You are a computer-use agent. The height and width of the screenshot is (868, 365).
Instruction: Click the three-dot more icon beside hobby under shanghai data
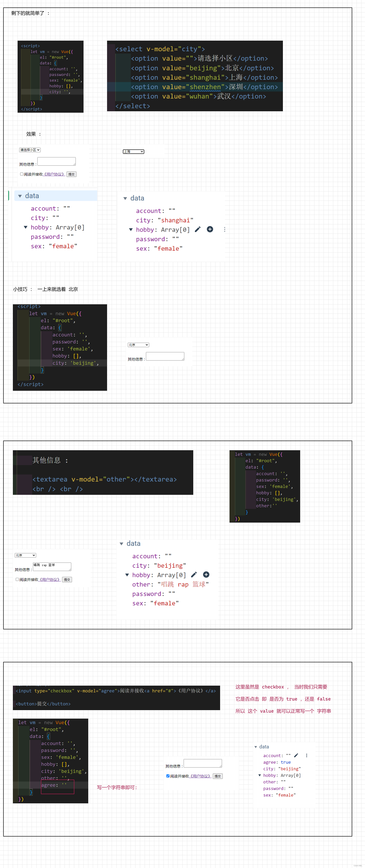[224, 229]
